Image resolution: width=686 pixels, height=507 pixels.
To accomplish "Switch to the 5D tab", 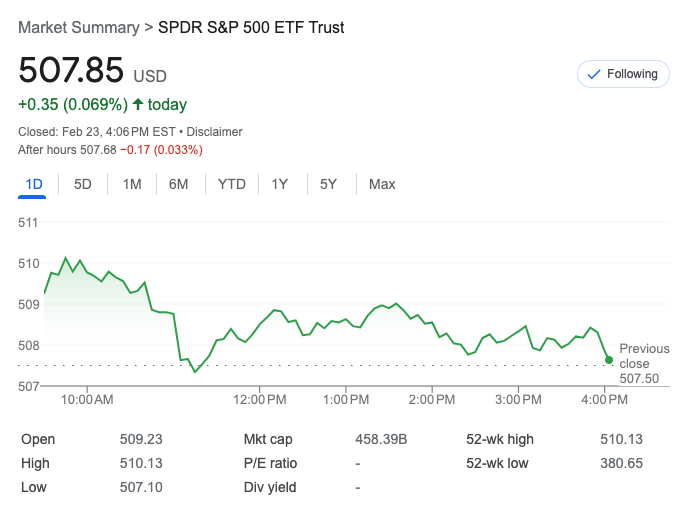I will pos(83,184).
